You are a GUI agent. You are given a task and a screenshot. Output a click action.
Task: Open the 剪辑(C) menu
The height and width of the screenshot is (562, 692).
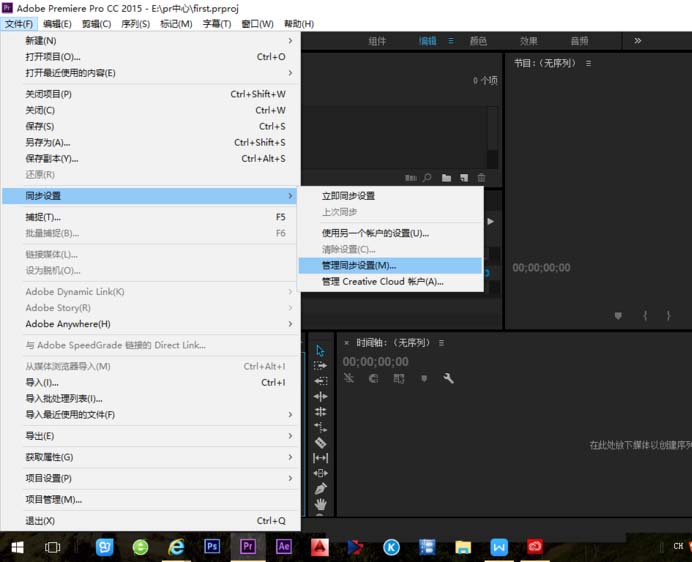pyautogui.click(x=96, y=24)
